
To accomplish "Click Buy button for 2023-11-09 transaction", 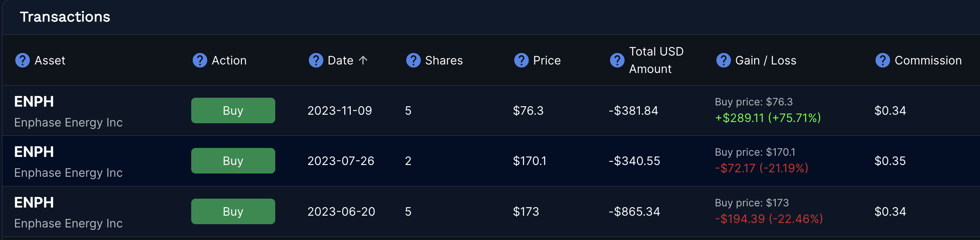I will (233, 111).
